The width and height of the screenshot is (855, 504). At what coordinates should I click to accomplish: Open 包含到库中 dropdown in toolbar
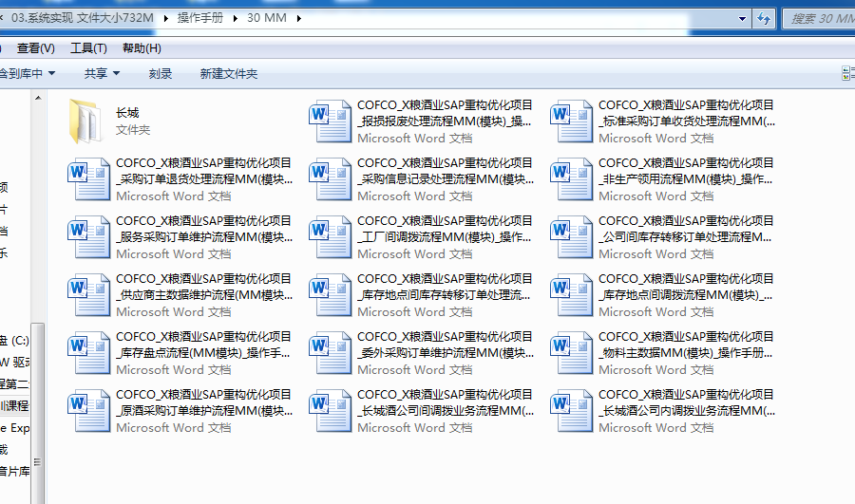click(x=28, y=73)
